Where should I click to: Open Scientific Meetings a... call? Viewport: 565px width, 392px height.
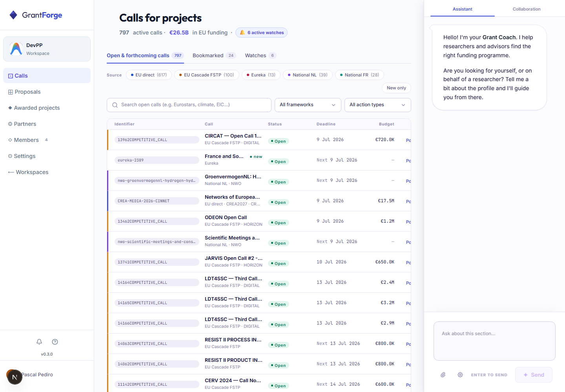click(x=259, y=242)
